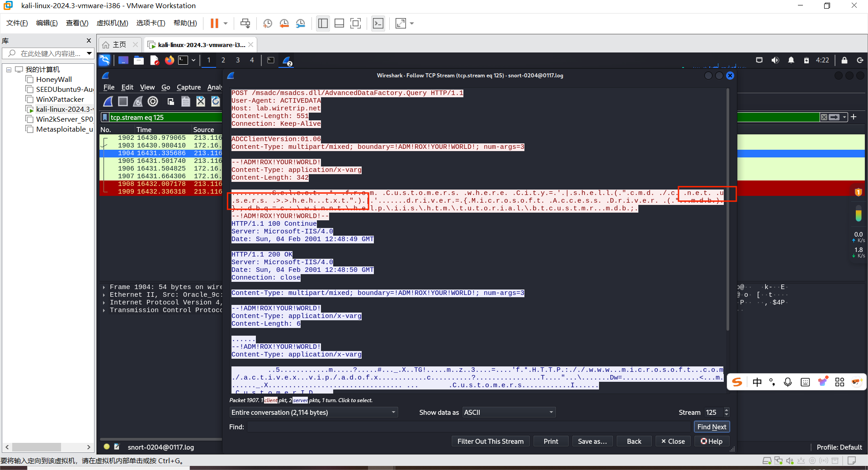Click Filter Out This Stream button
Screen dimensions: 868x470
491,442
